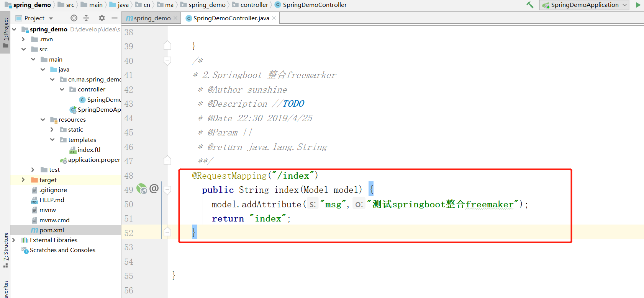This screenshot has height=298, width=644.
Task: Click fold end marker at line 52
Action: pos(167,232)
